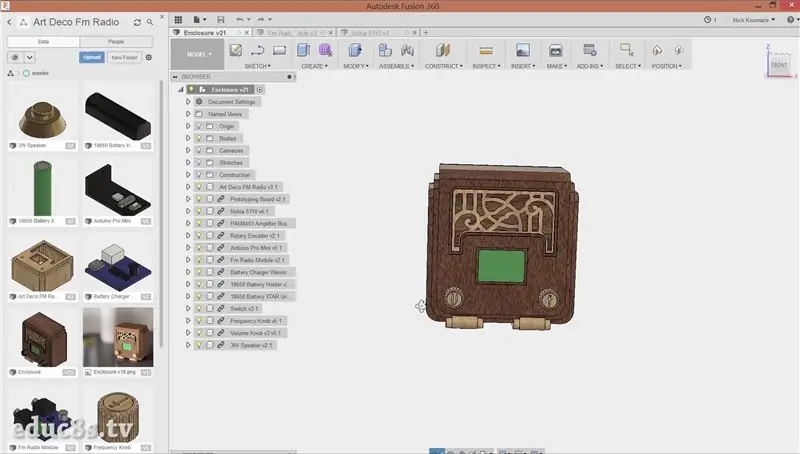
Task: Switch to the Data tab
Action: click(43, 42)
